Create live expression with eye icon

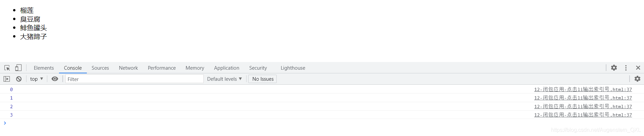click(x=55, y=79)
